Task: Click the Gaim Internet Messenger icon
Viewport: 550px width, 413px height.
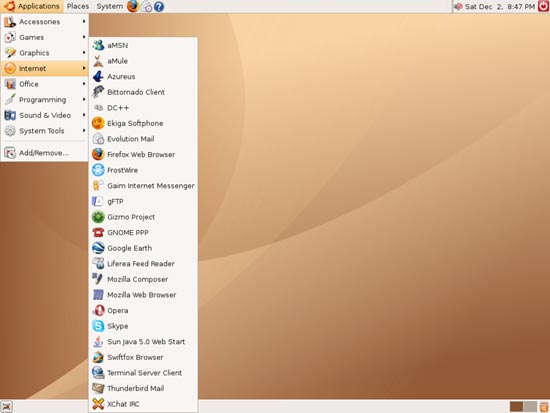Action: [x=98, y=186]
